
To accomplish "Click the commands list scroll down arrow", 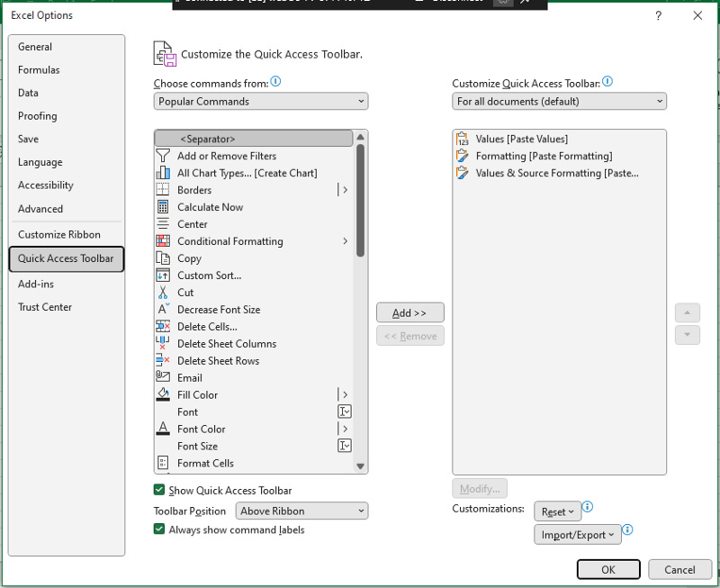I will coord(361,466).
